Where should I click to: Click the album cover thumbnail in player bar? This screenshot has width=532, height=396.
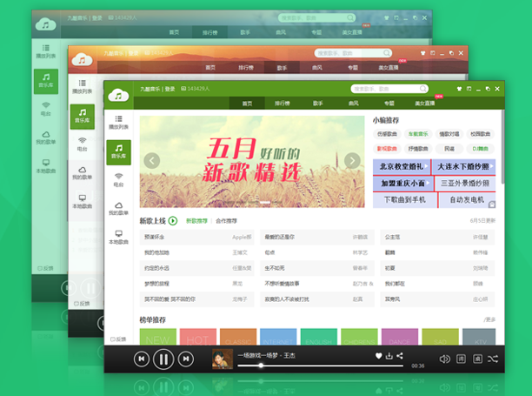(x=223, y=359)
